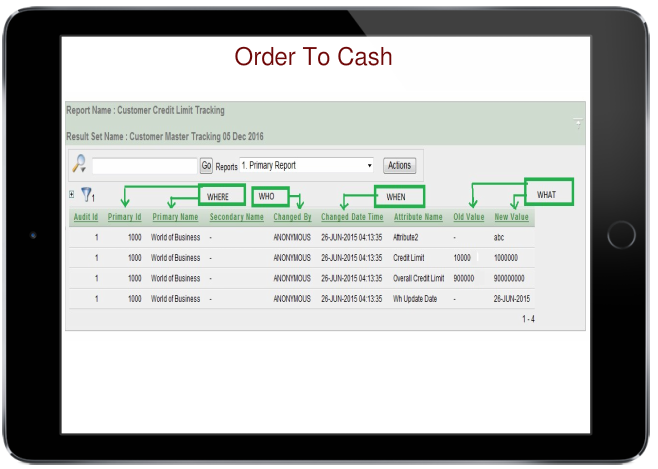Sort by Primary Id column header
Viewport: 658px width, 469px height.
click(124, 217)
